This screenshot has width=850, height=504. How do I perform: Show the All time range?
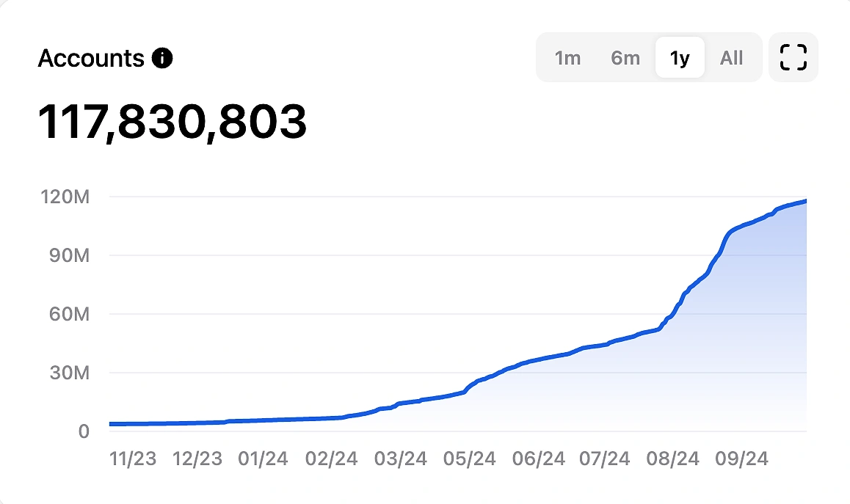coord(731,58)
